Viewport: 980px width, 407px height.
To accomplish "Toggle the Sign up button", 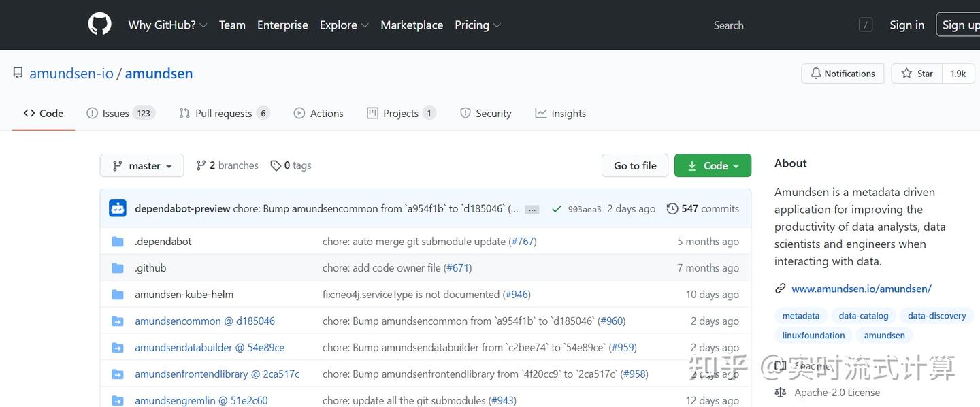I will [960, 25].
